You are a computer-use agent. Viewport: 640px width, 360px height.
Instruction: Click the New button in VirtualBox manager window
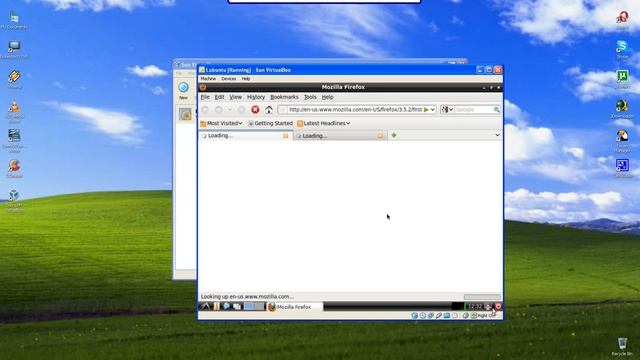click(x=183, y=91)
